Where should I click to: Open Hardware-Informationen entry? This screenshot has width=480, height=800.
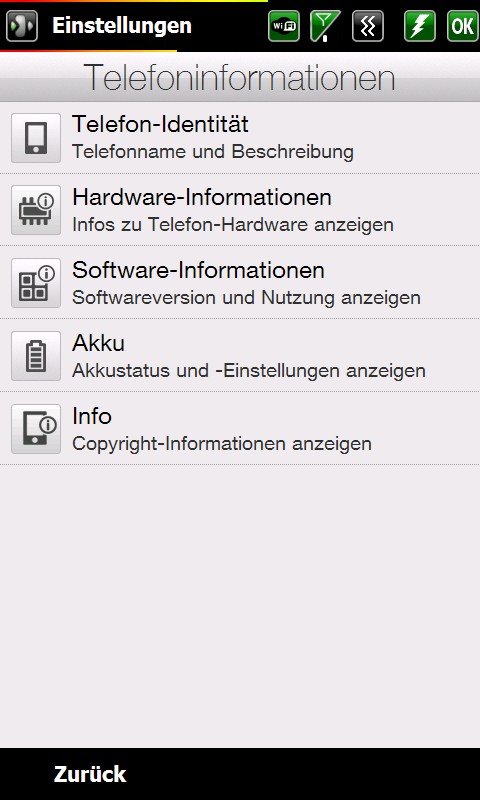240,210
